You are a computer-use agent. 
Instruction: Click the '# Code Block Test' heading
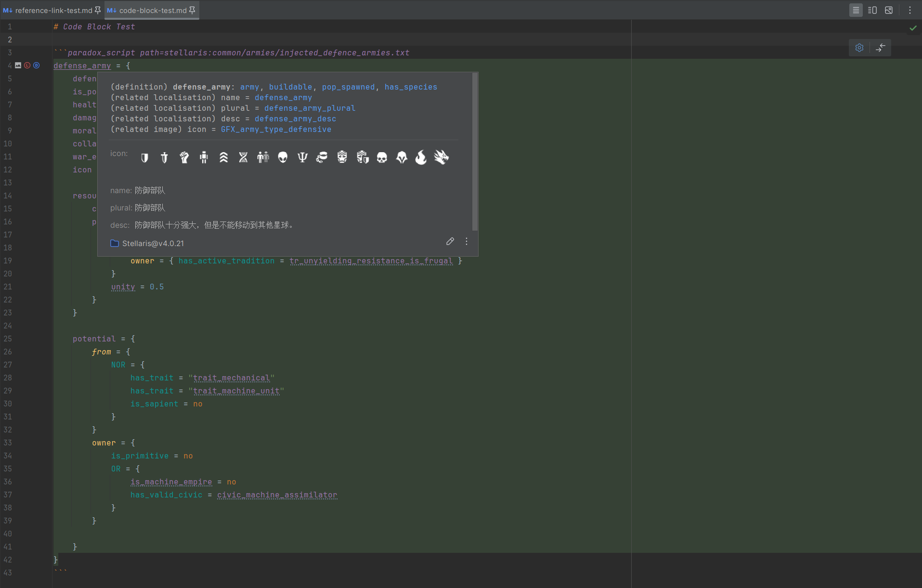94,27
